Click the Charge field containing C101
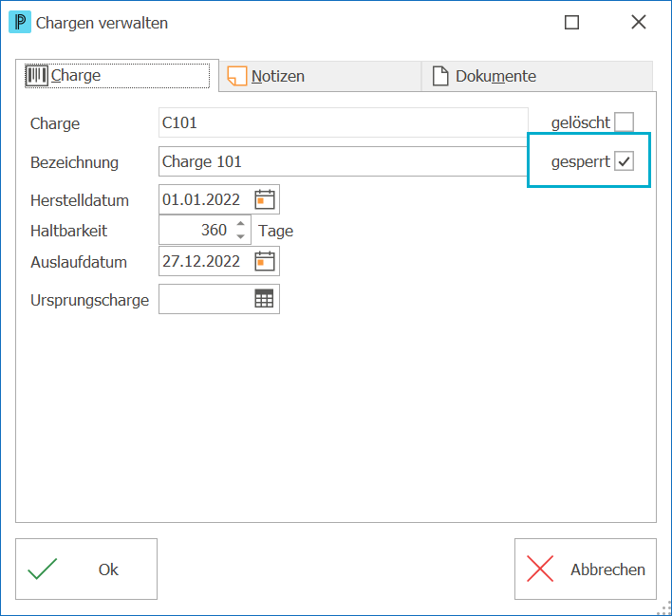The height and width of the screenshot is (616, 672). [x=344, y=122]
